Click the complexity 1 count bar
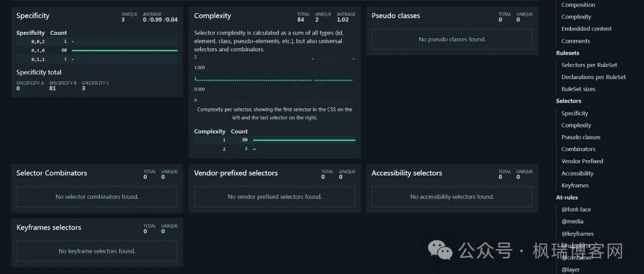This screenshot has height=274, width=644. tap(304, 140)
